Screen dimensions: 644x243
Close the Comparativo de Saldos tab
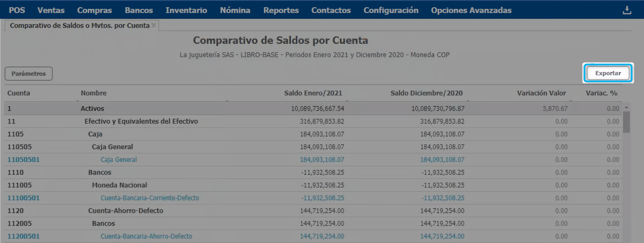(154, 26)
